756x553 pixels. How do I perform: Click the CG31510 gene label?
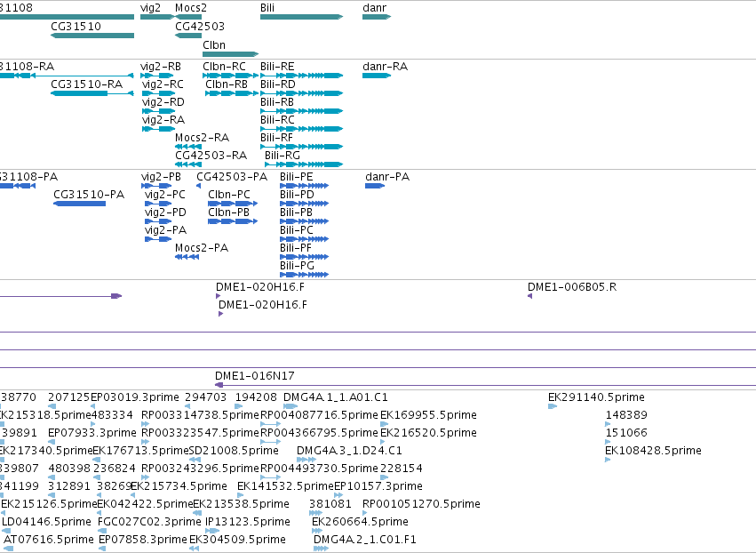point(76,26)
